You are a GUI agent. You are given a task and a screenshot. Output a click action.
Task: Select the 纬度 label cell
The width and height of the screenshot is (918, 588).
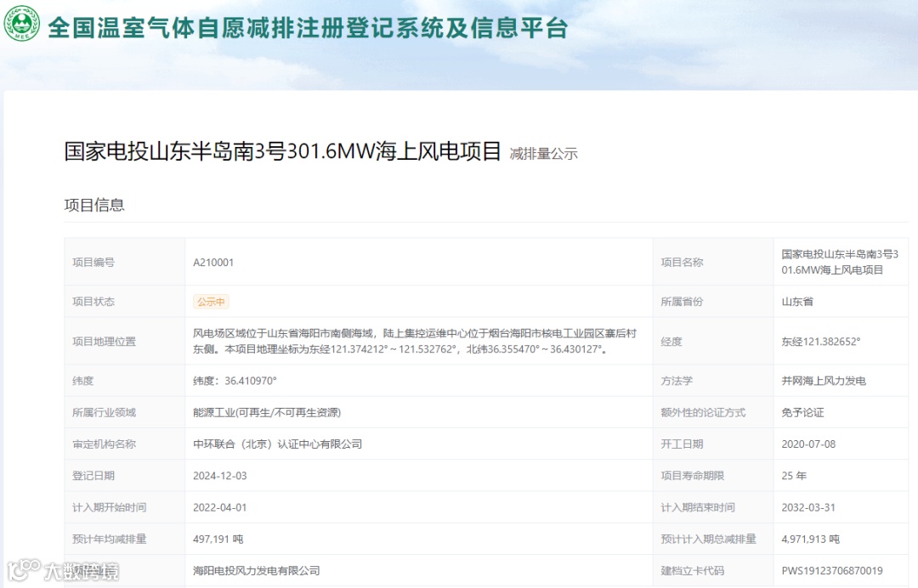125,381
